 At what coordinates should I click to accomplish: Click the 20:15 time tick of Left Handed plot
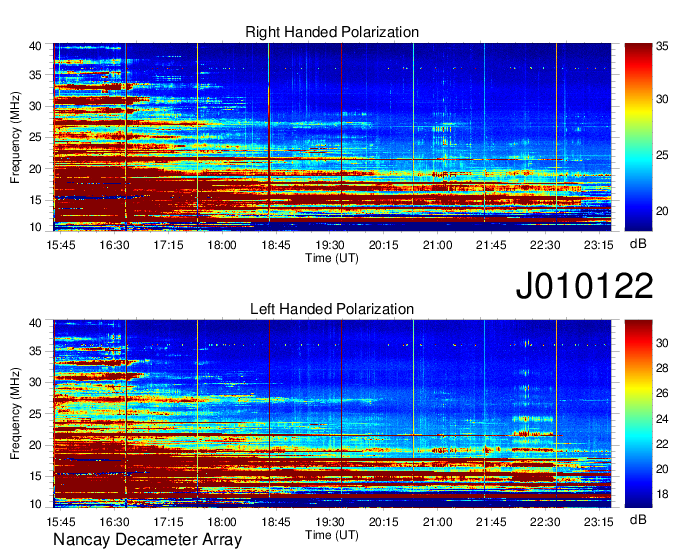[384, 522]
